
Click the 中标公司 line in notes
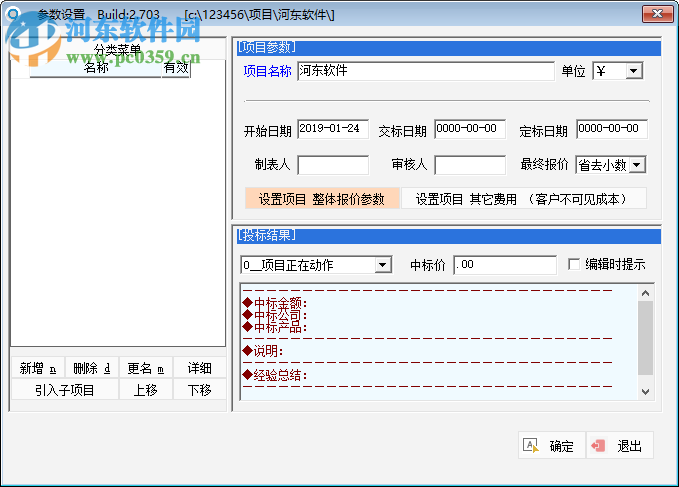pyautogui.click(x=275, y=315)
